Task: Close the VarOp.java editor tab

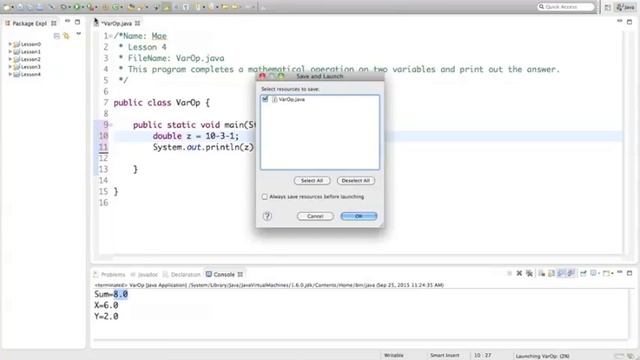Action: tap(138, 24)
